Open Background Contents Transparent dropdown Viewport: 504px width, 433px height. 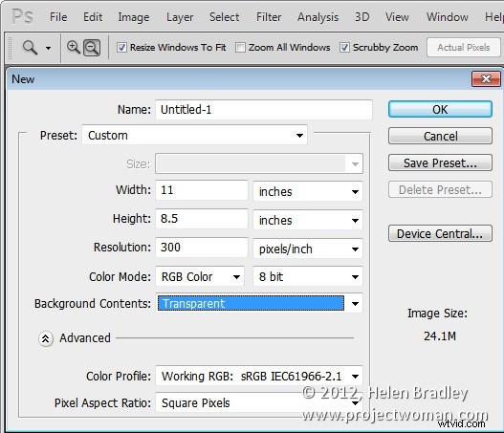point(259,303)
